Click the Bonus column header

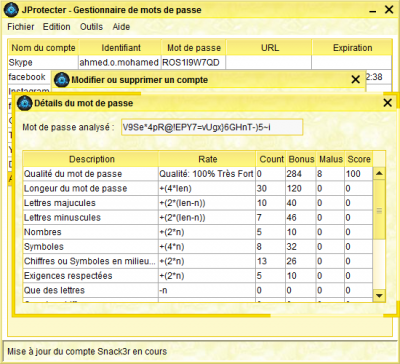pyautogui.click(x=301, y=159)
